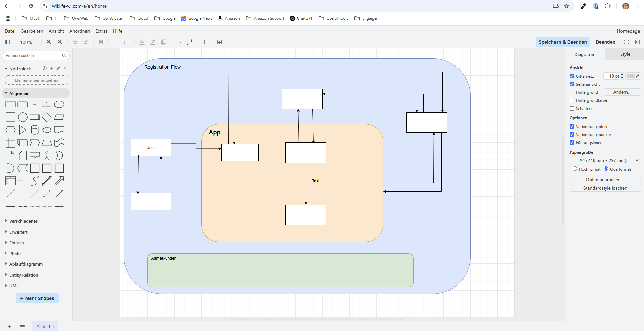
Task: Click the Insert Table icon
Action: click(x=220, y=42)
